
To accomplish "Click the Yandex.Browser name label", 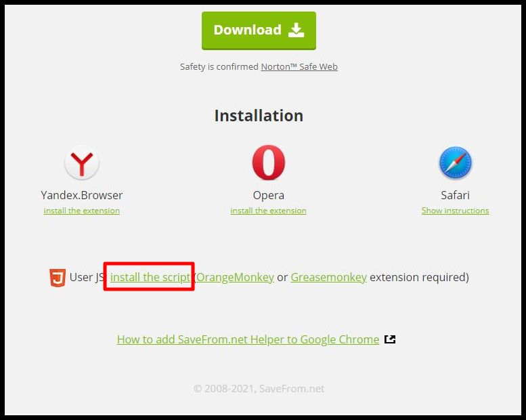I will point(81,195).
